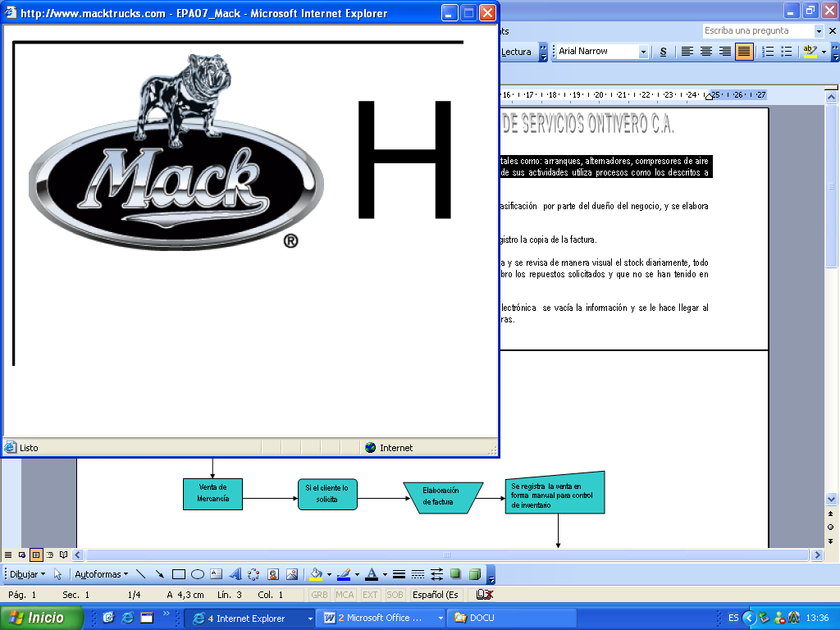Click the select browse object button

[831, 527]
